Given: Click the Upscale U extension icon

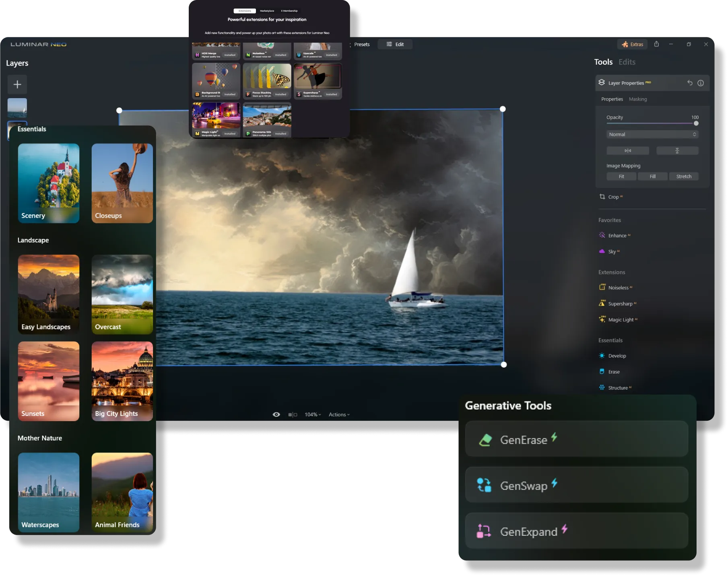Looking at the screenshot, I should click(x=299, y=55).
